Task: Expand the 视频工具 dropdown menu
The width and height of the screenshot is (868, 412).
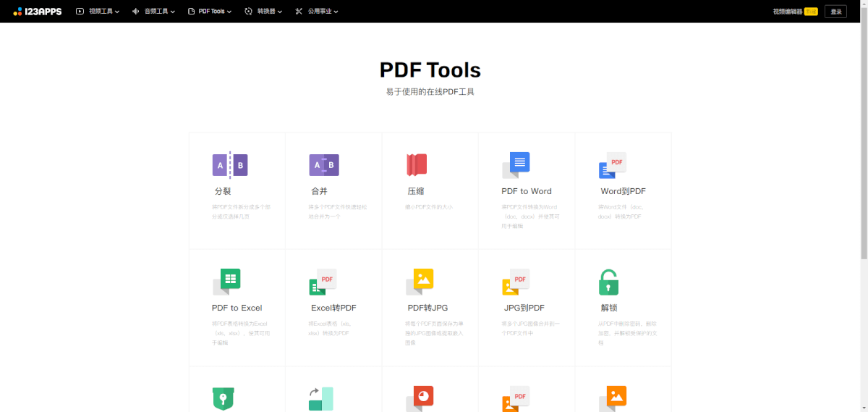Action: point(98,12)
